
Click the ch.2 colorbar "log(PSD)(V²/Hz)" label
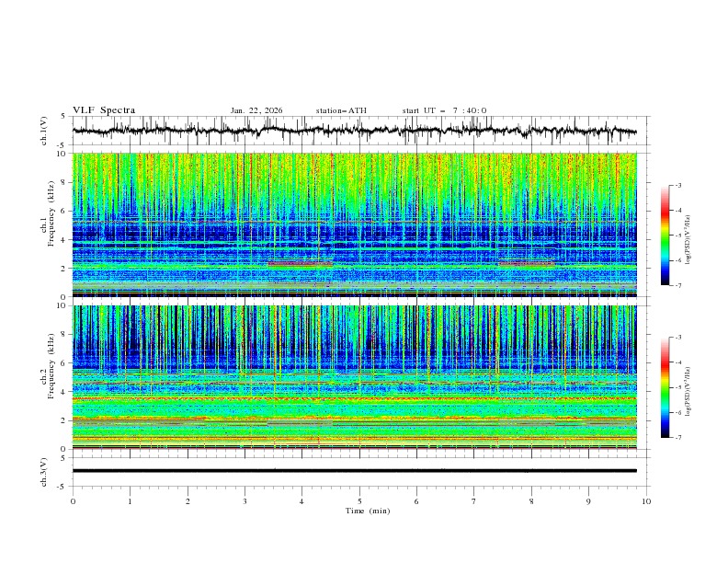688,392
